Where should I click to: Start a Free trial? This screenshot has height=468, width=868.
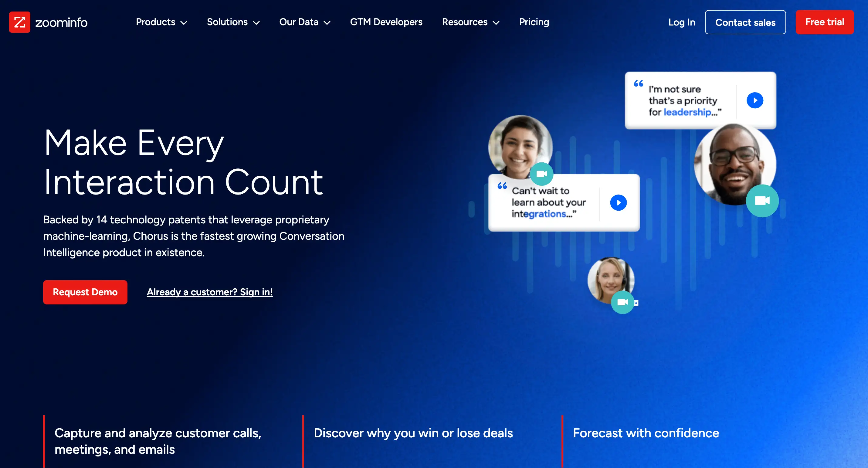(x=825, y=22)
